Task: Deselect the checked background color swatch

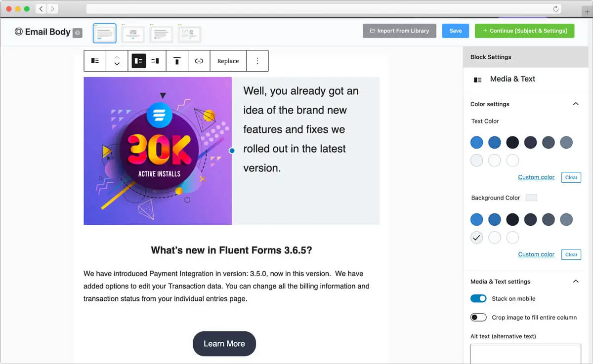Action: [476, 237]
